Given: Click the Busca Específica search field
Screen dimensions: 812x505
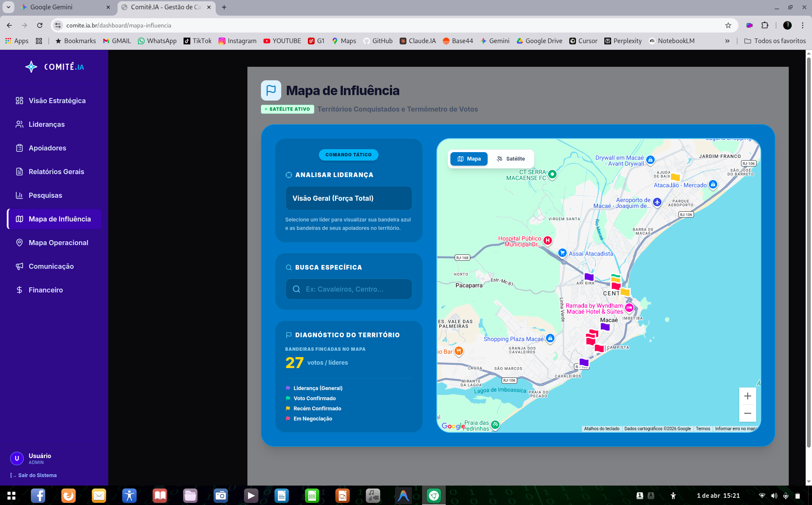Looking at the screenshot, I should [x=348, y=289].
